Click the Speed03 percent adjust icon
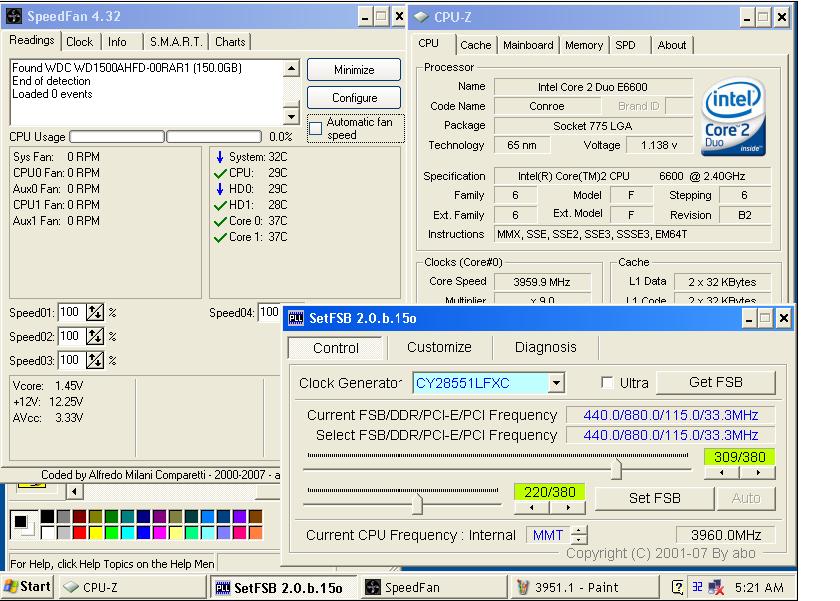This screenshot has height=601, width=840. (95, 360)
